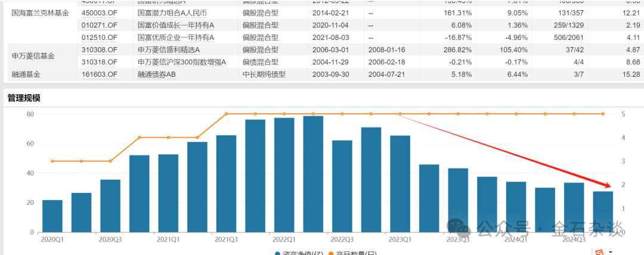Click the tallest bar at 2022Q2
This screenshot has height=255, width=644.
click(x=313, y=174)
